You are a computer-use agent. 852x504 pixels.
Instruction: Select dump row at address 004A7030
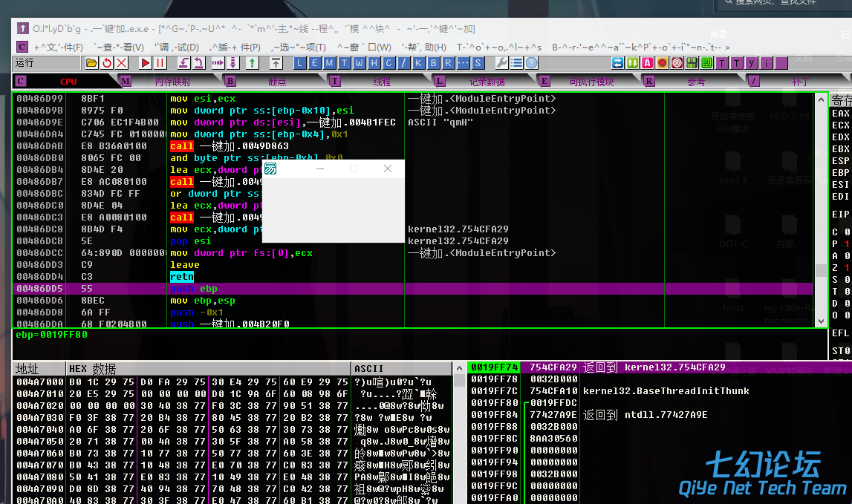pos(232,418)
